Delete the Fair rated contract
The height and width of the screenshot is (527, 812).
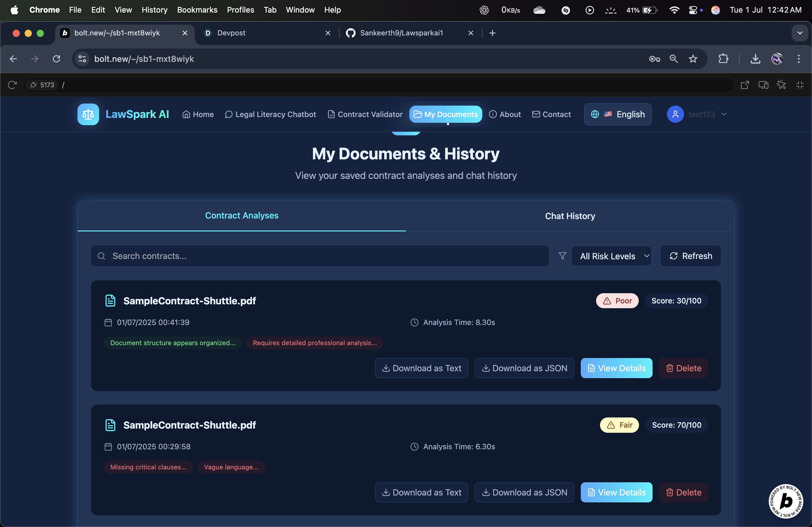tap(683, 492)
